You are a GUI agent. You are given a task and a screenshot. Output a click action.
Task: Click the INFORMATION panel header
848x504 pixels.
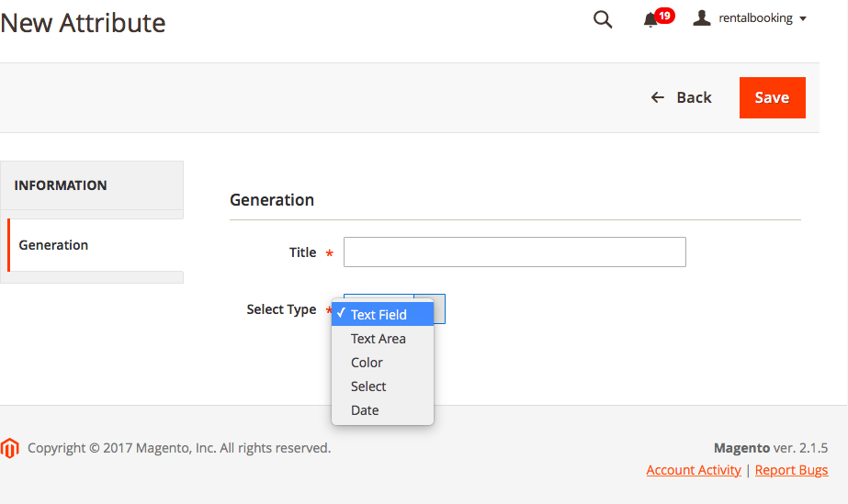[x=92, y=185]
